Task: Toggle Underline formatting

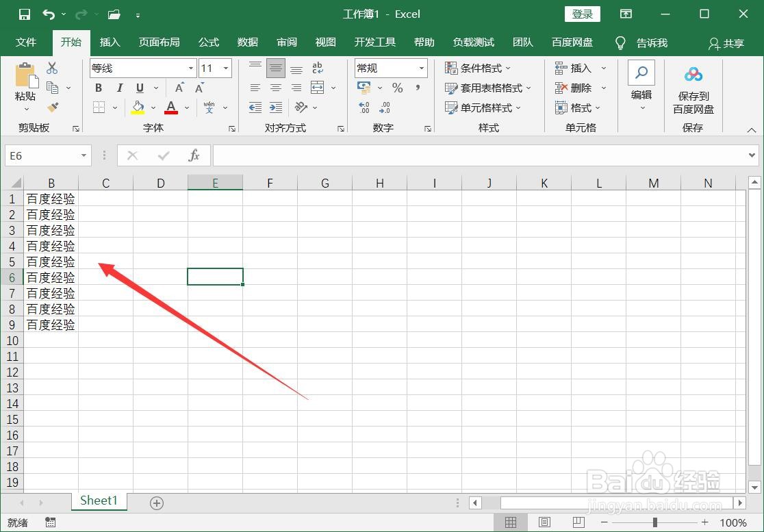Action: (140, 88)
